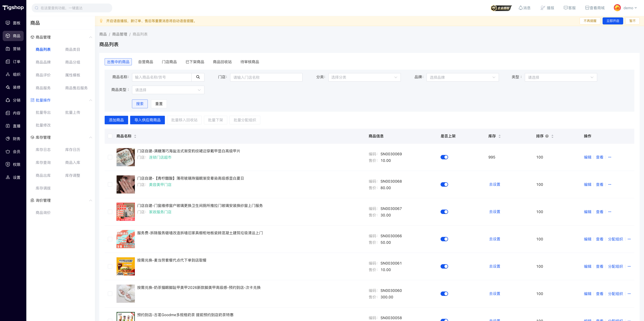Go to 商品类目 in sidebar menu
The image size is (644, 321).
tap(72, 49)
